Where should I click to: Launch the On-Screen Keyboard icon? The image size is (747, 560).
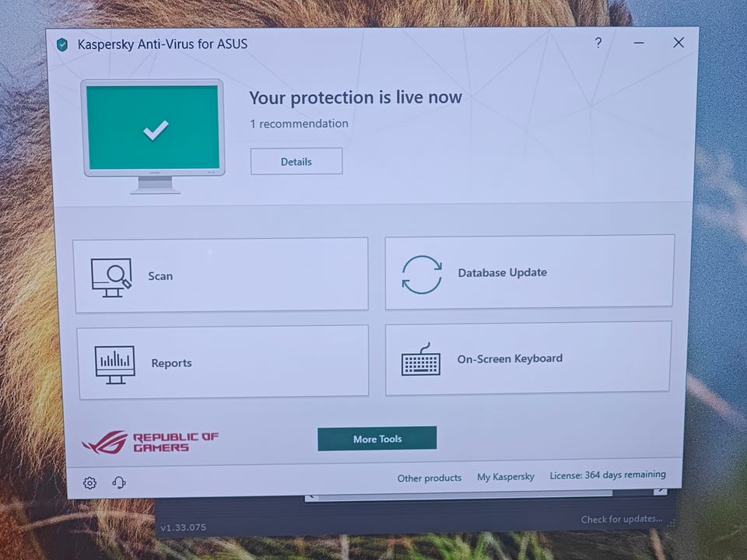point(421,359)
